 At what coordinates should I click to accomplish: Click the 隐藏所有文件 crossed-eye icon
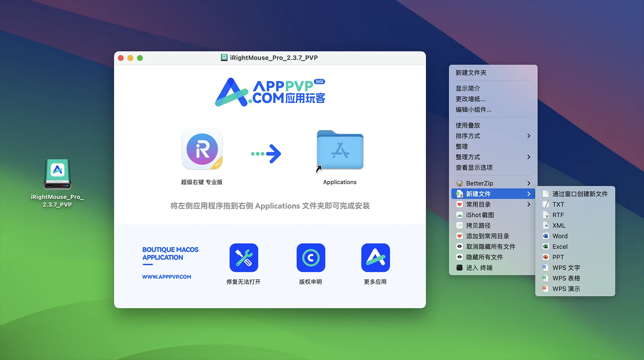point(460,257)
